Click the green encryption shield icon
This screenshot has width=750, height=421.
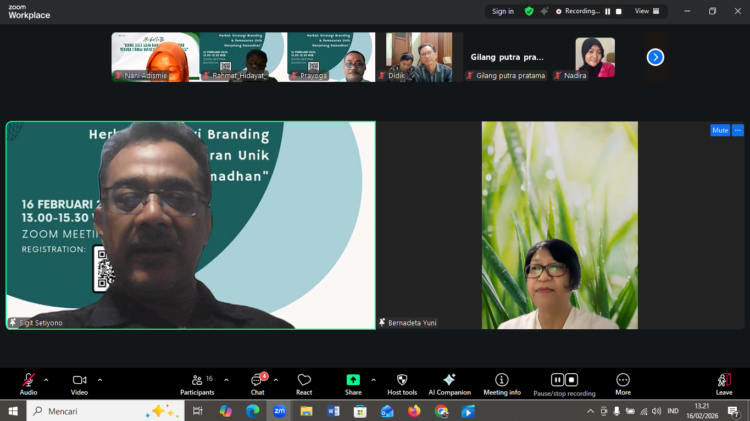point(529,11)
